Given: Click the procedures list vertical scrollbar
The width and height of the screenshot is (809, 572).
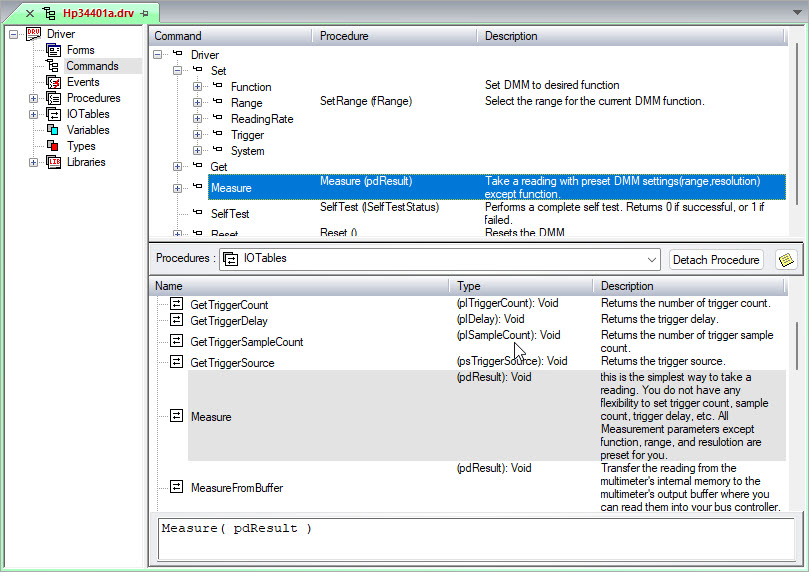Looking at the screenshot, I should tap(798, 346).
